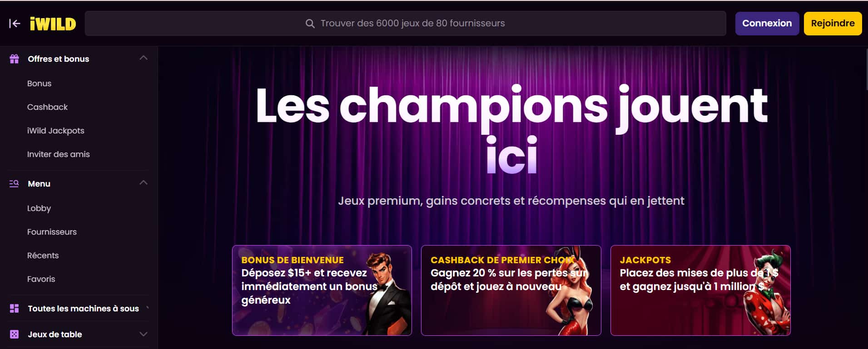868x349 pixels.
Task: Collapse the sidebar with the arrow icon
Action: pos(15,24)
